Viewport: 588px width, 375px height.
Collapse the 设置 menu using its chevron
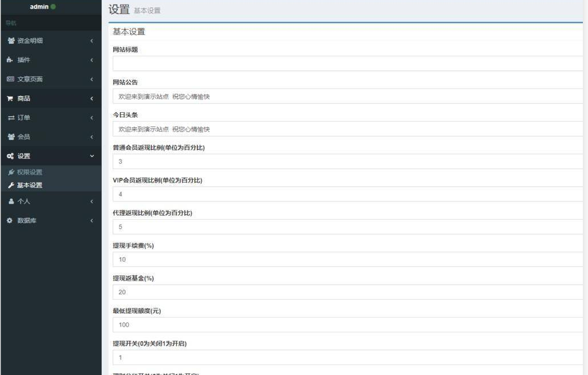(x=92, y=156)
